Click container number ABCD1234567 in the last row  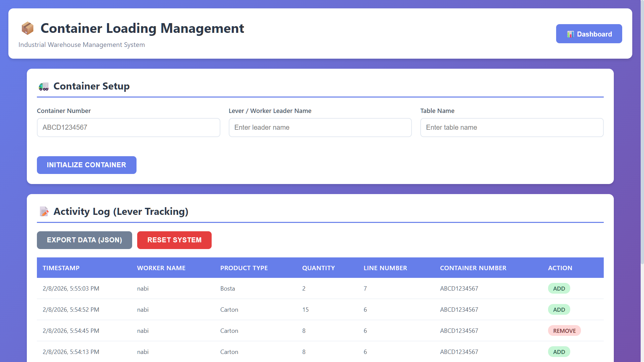[459, 352]
